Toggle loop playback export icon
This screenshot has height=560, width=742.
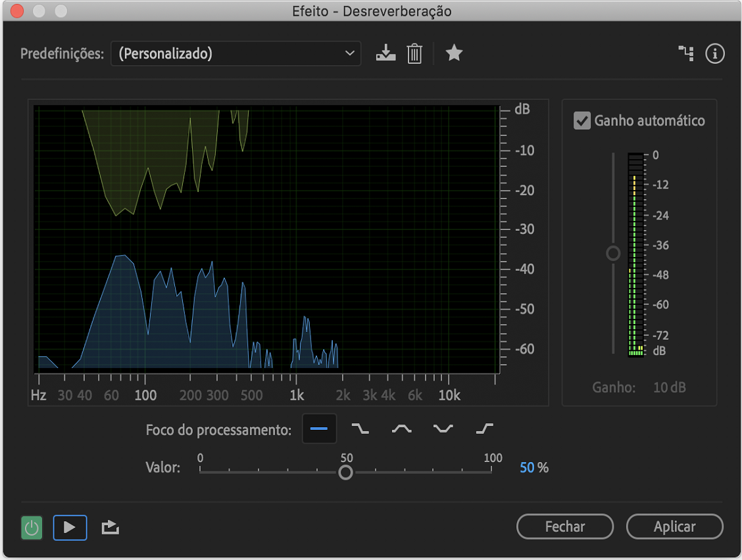(111, 527)
